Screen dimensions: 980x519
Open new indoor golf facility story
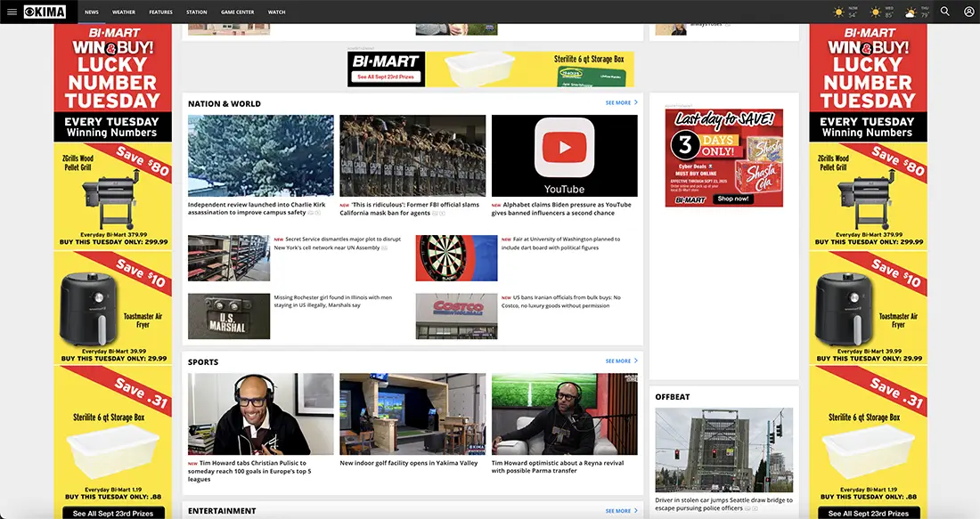click(409, 464)
